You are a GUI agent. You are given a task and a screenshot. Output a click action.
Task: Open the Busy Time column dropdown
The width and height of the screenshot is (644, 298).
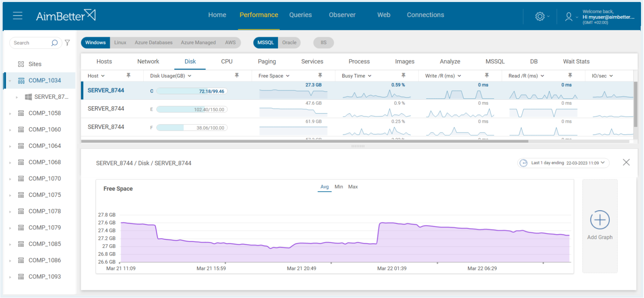[x=369, y=76]
